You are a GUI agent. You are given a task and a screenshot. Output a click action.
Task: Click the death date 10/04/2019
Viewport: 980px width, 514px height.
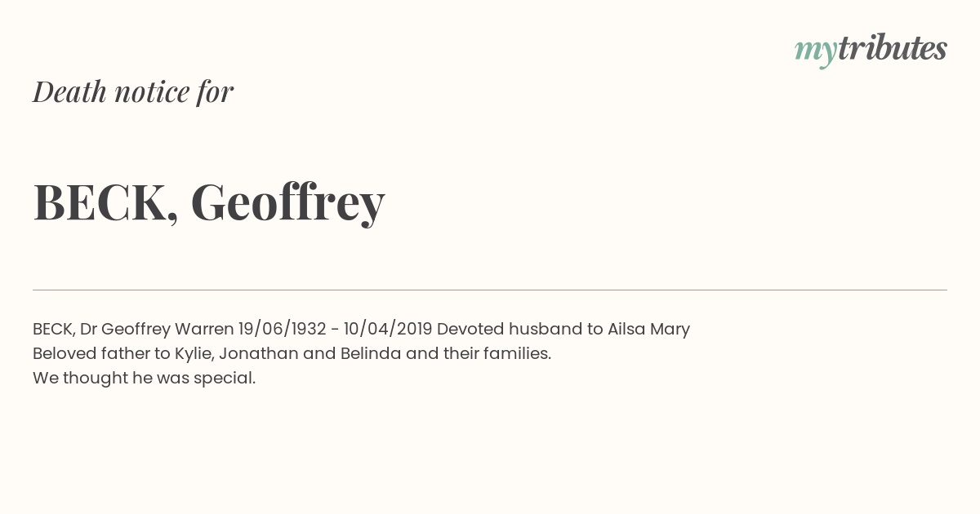click(x=388, y=329)
